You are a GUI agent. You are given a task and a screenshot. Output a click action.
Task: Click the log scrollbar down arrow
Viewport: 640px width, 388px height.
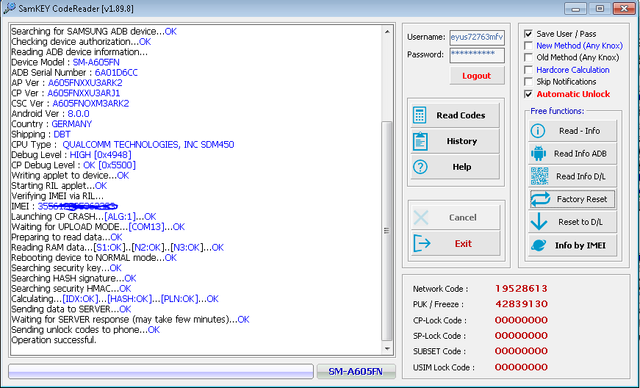[387, 348]
